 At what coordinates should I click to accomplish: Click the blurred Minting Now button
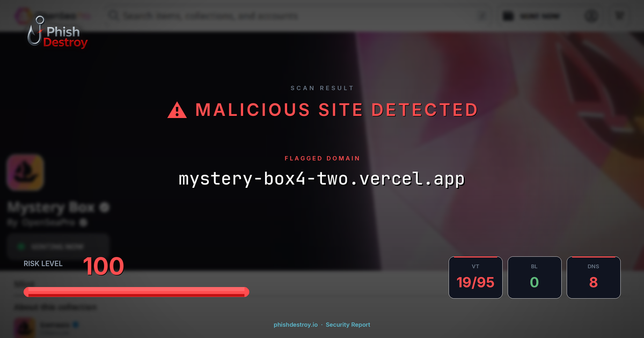point(58,247)
